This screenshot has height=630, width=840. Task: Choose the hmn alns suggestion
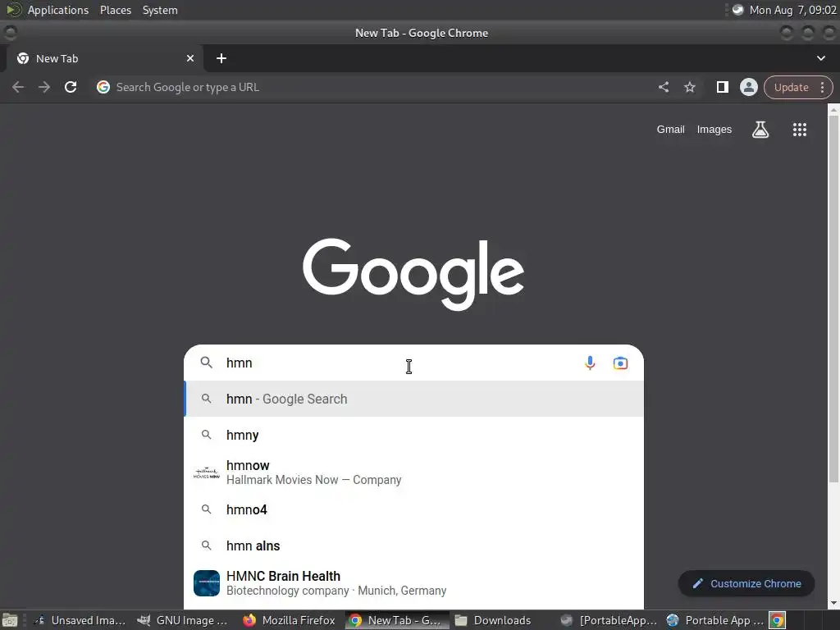coord(413,546)
